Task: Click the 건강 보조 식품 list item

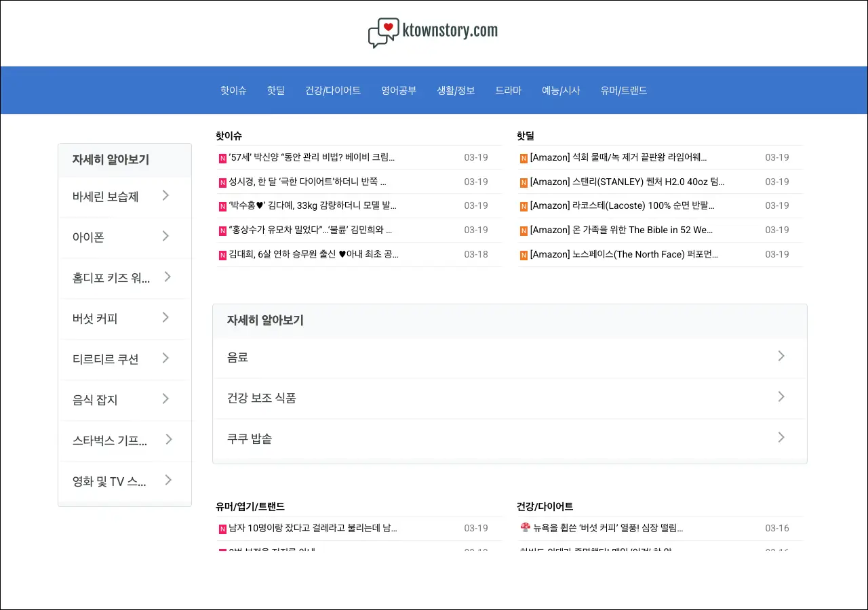Action: click(x=262, y=398)
